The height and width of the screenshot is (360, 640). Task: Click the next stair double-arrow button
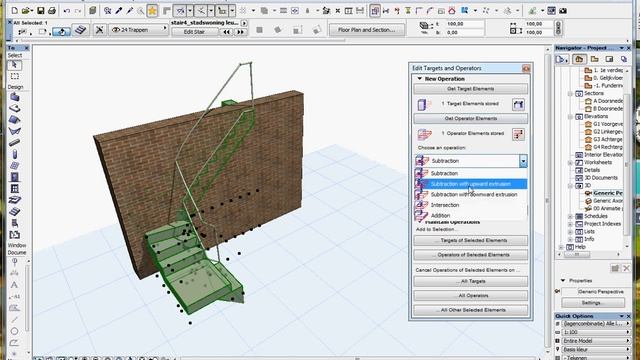241,32
